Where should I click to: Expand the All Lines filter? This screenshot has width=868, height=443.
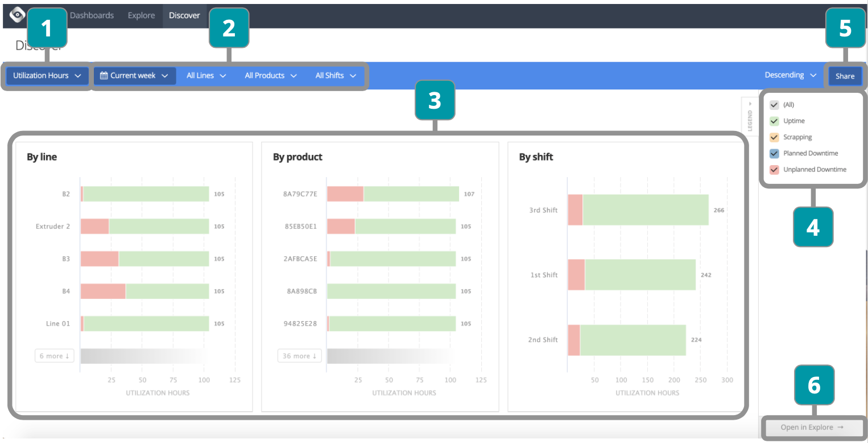point(206,76)
